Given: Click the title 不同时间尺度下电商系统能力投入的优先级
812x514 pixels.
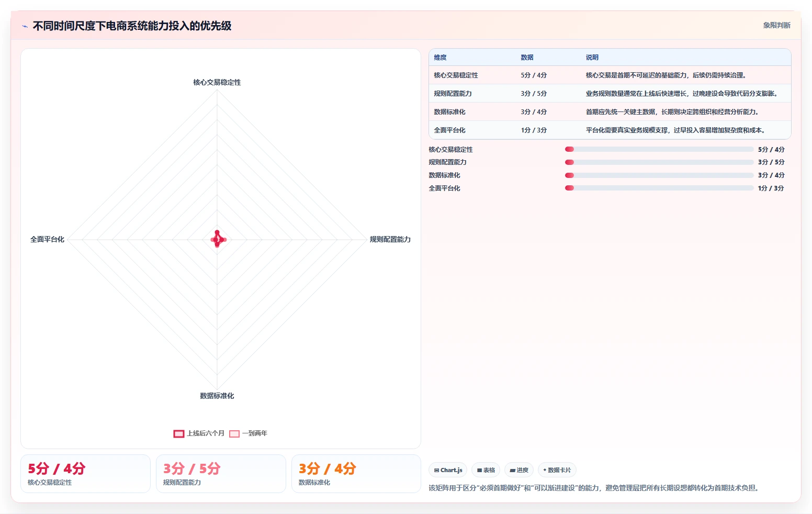Looking at the screenshot, I should coord(132,26).
